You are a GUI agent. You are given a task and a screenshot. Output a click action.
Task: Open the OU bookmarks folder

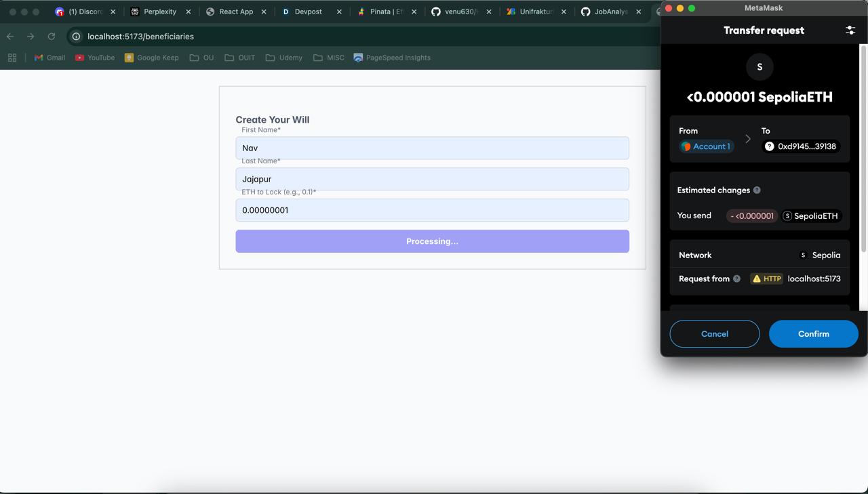202,58
